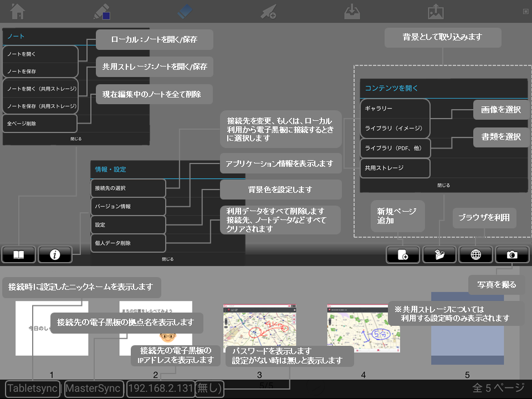Open the notebook menu with book icon
The width and height of the screenshot is (532, 399).
tap(19, 254)
